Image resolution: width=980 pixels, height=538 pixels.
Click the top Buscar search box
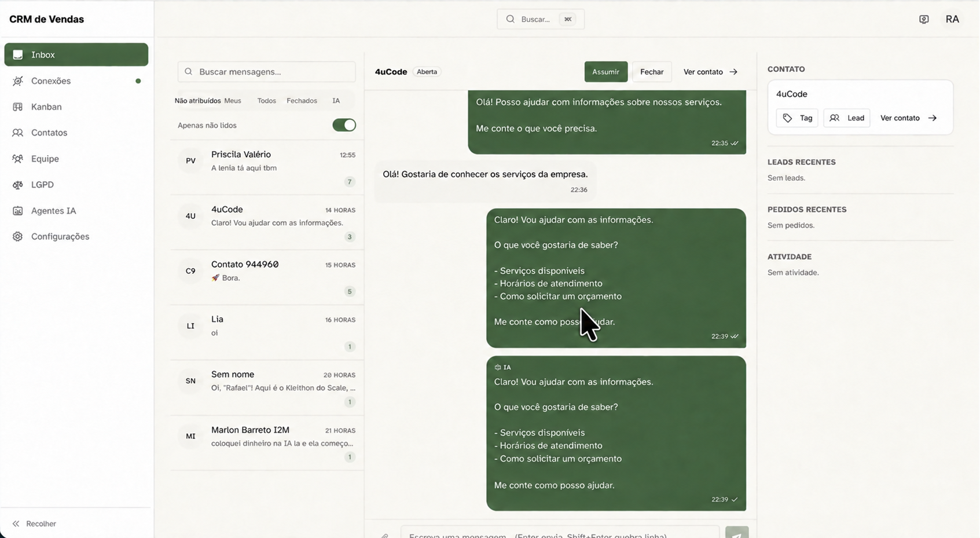(541, 19)
